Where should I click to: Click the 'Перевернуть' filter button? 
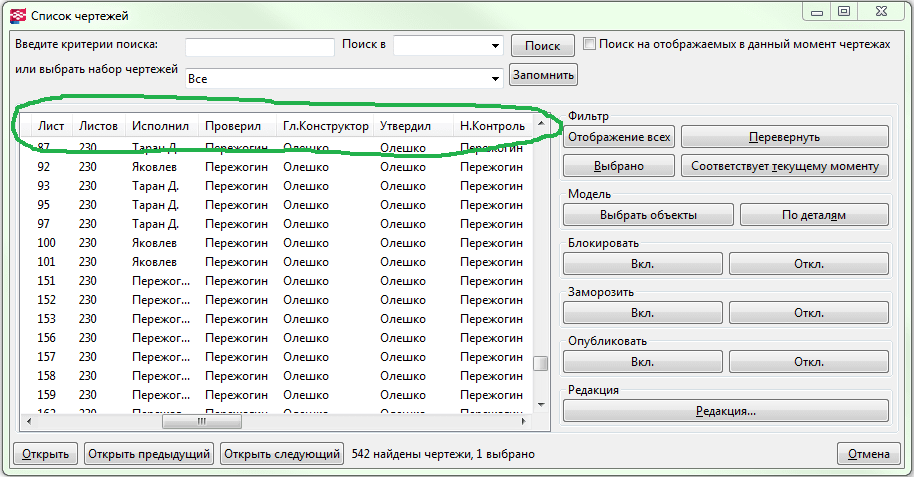pyautogui.click(x=785, y=137)
